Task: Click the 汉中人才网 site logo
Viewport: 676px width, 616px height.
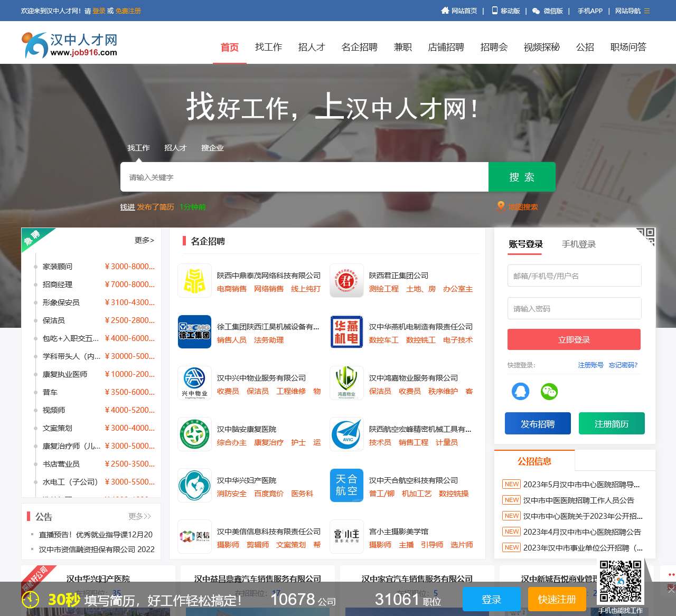Action: 69,45
